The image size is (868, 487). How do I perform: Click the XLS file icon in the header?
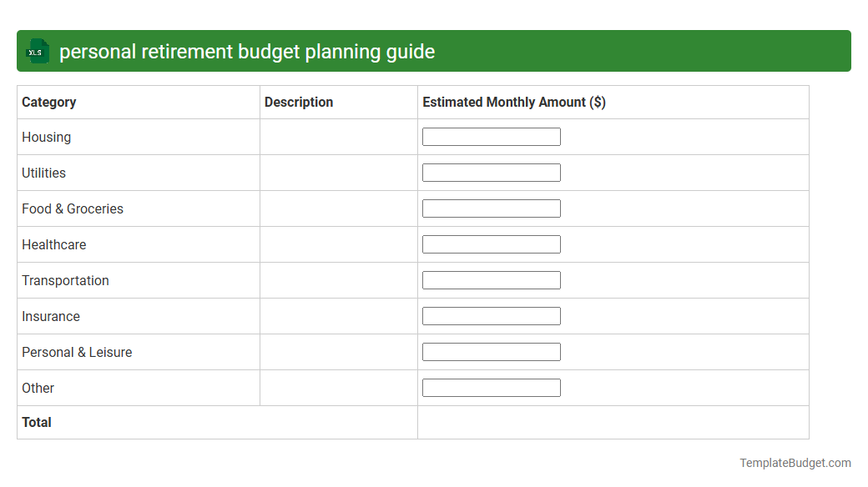click(x=37, y=51)
